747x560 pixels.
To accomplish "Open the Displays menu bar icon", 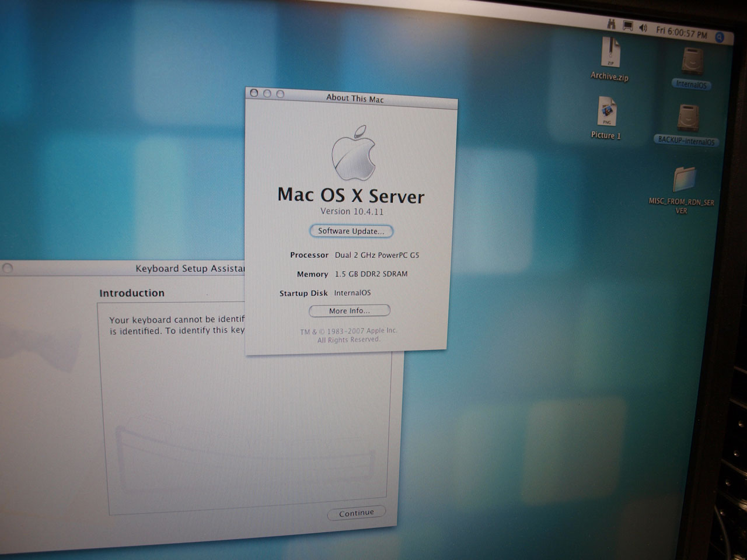I will tap(628, 26).
